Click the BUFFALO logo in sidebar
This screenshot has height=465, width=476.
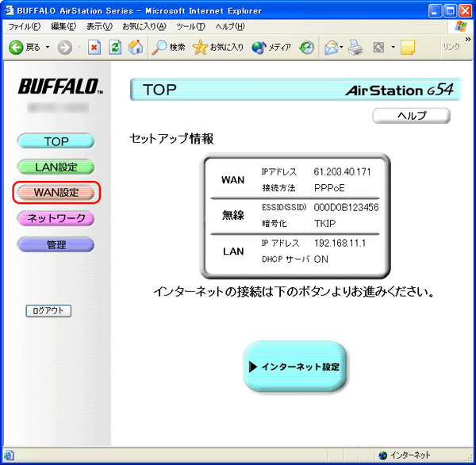point(61,86)
